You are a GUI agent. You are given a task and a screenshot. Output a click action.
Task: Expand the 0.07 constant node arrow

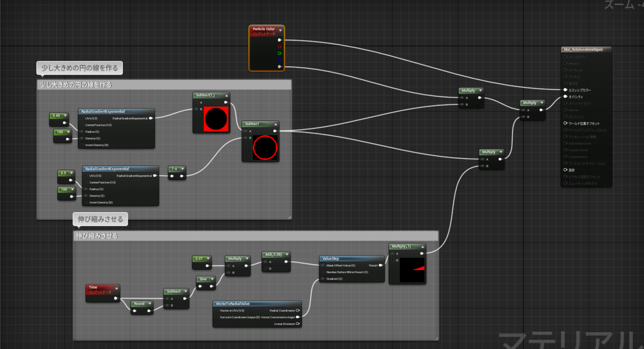pyautogui.click(x=209, y=259)
